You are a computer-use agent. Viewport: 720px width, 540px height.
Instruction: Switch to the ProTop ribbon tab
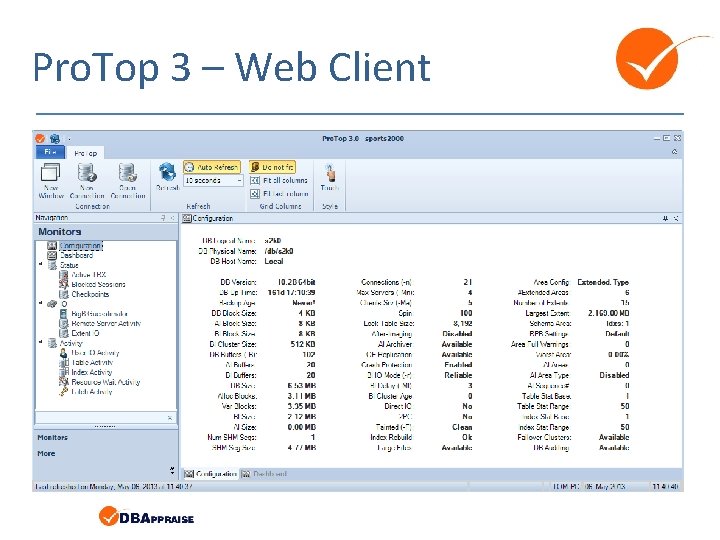click(85, 153)
